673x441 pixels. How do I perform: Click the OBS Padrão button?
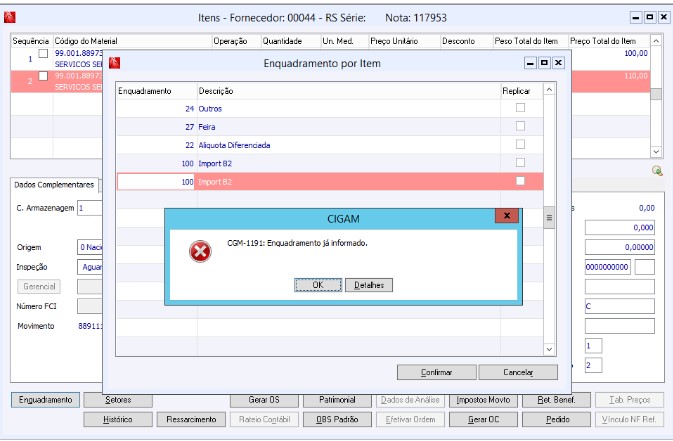click(337, 420)
